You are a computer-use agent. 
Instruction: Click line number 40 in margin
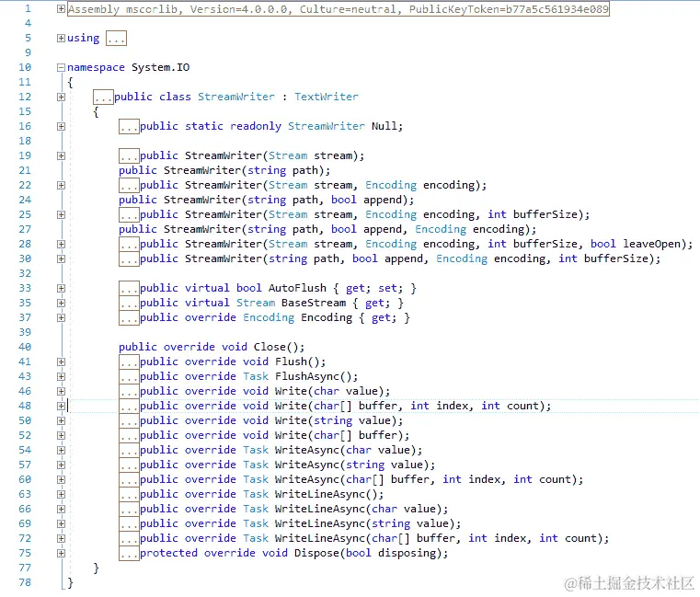25,347
